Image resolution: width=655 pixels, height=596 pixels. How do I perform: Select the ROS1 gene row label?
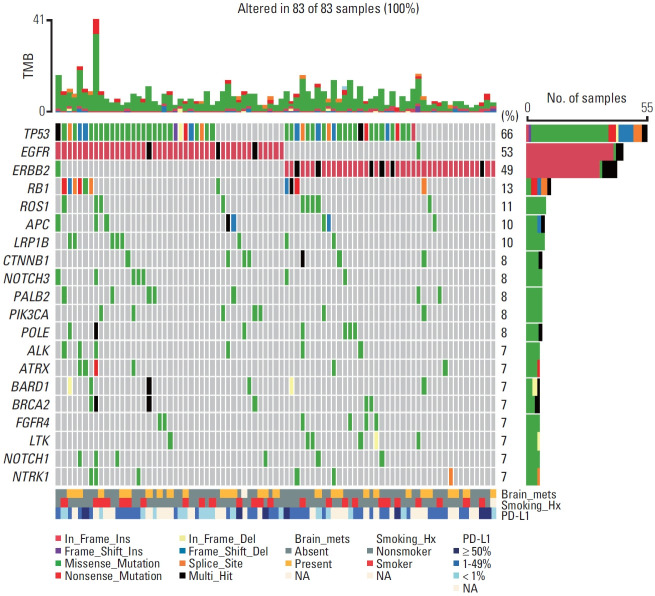pos(35,206)
